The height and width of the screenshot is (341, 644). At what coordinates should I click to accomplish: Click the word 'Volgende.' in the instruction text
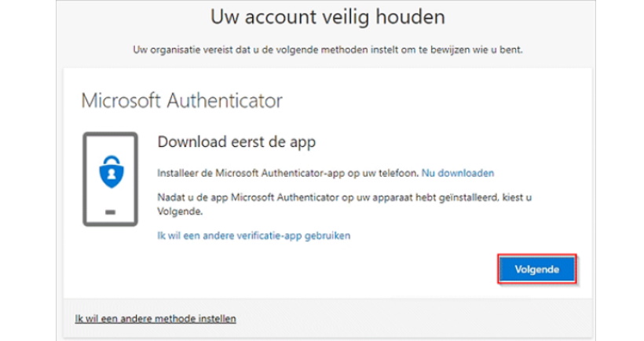180,211
